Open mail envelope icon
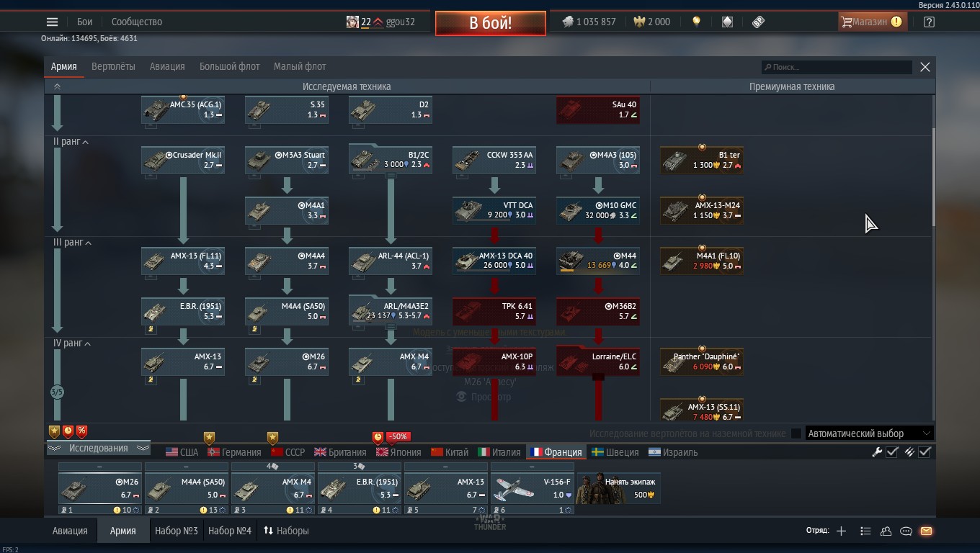Image resolution: width=980 pixels, height=553 pixels. click(x=926, y=531)
